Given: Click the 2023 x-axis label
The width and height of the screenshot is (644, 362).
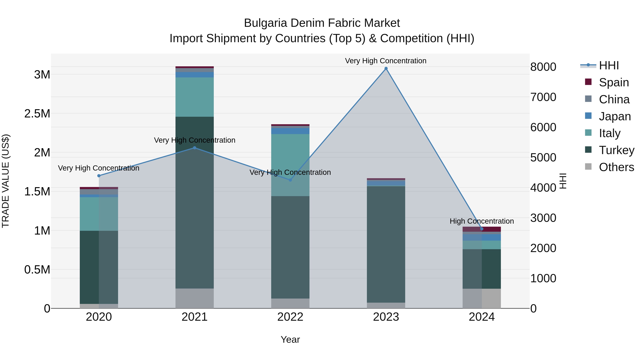Looking at the screenshot, I should [386, 317].
